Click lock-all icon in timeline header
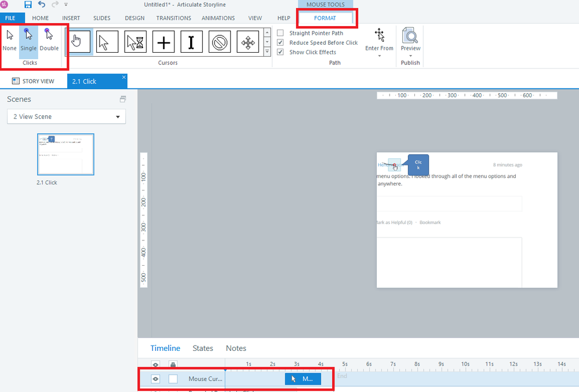 point(173,365)
